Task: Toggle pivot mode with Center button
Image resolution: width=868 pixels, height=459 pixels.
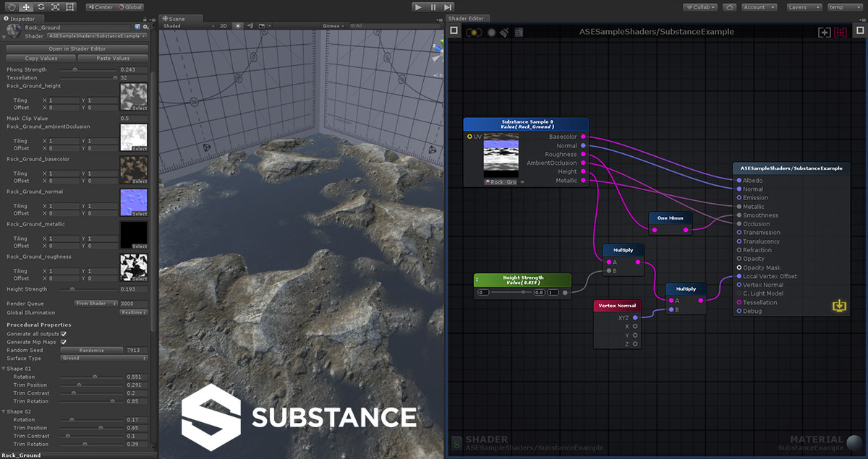Action: pos(100,7)
